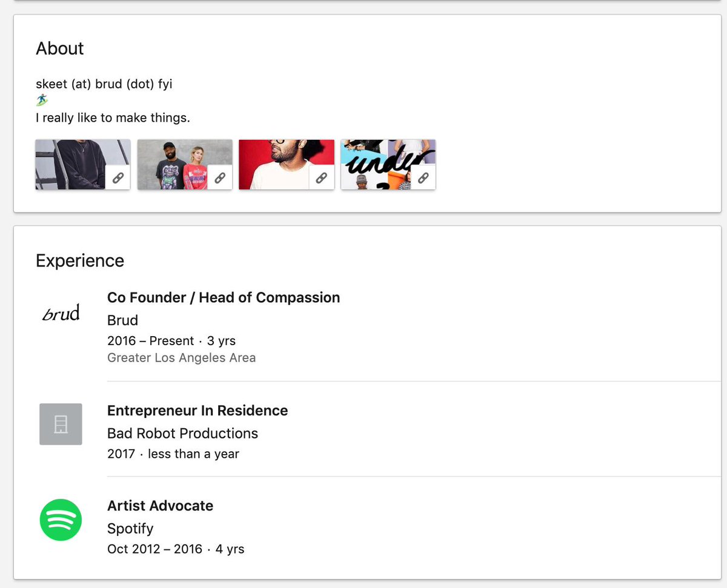Click the Bad Robot Productions placeholder company icon

(x=61, y=424)
